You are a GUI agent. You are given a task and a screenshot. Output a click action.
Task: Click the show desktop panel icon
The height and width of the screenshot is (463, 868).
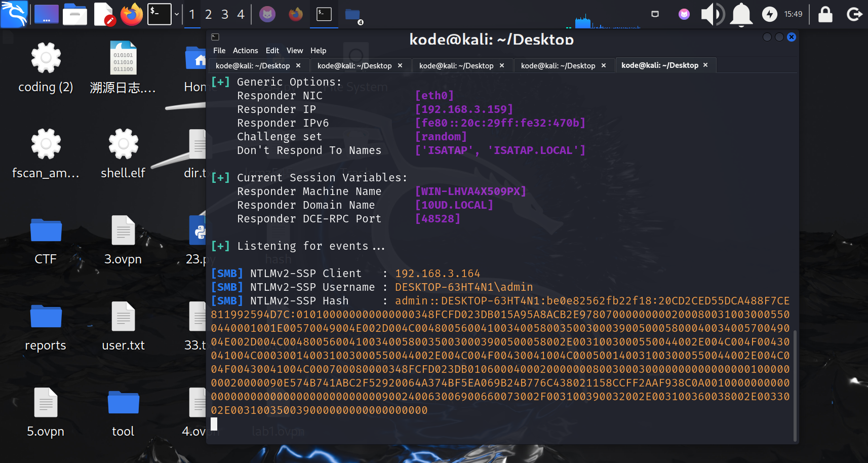point(47,14)
